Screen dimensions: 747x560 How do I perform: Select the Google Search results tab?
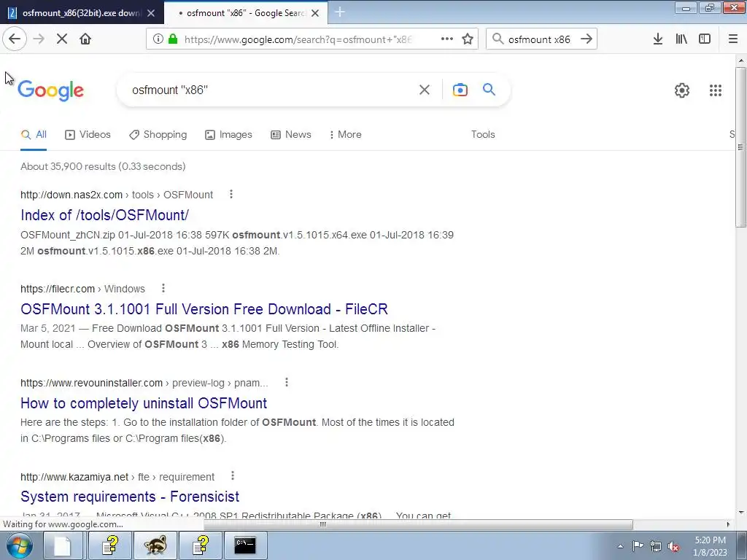(246, 13)
